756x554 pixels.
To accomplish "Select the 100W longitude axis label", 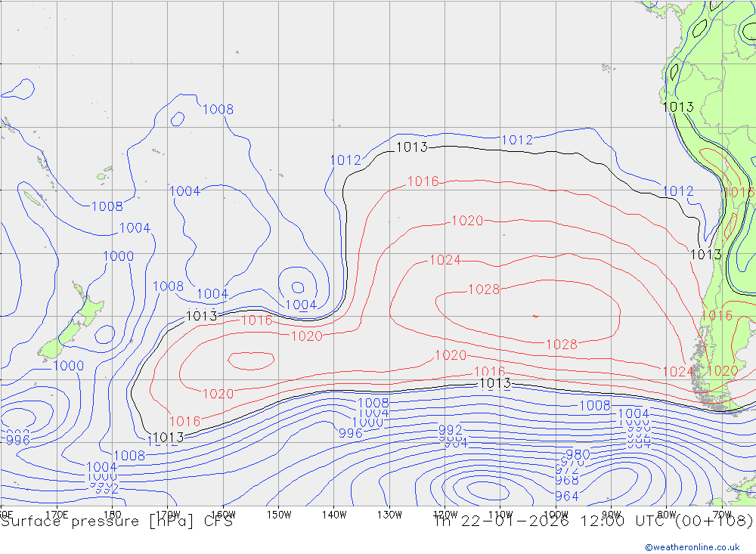I will click(556, 515).
